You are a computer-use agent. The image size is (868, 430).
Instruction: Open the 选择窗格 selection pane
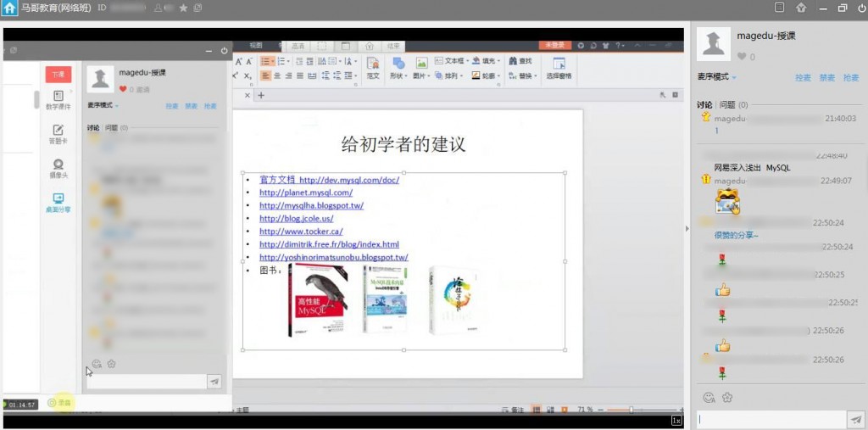pyautogui.click(x=559, y=68)
